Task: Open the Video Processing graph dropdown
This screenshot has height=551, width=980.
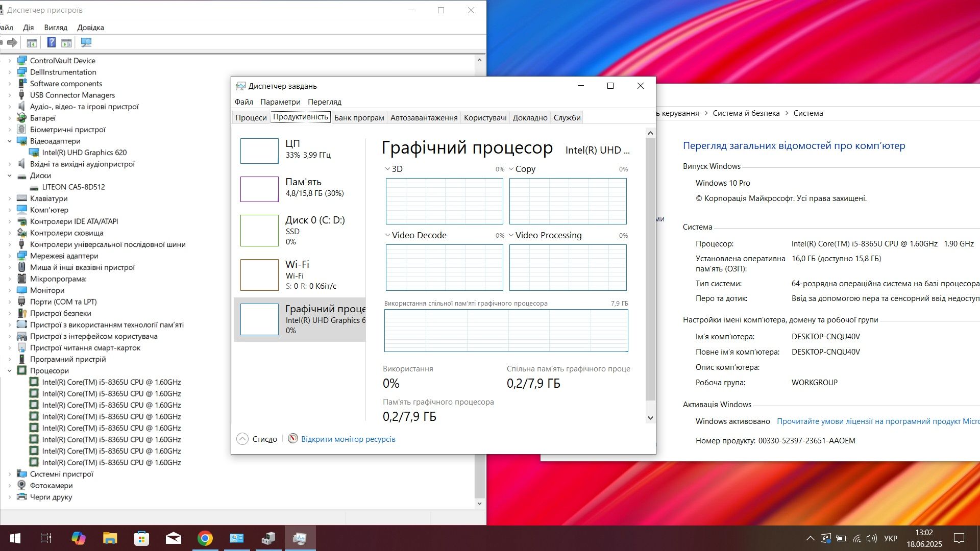Action: click(511, 235)
